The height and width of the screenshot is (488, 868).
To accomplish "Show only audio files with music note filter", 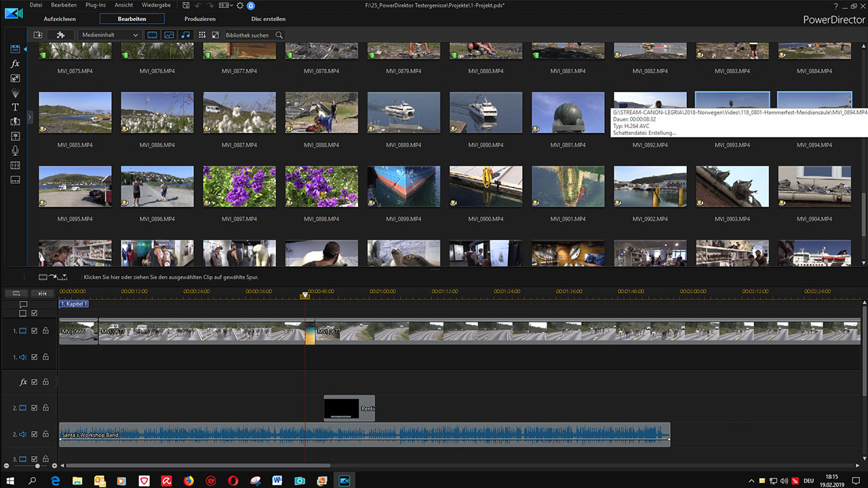I will pos(186,35).
